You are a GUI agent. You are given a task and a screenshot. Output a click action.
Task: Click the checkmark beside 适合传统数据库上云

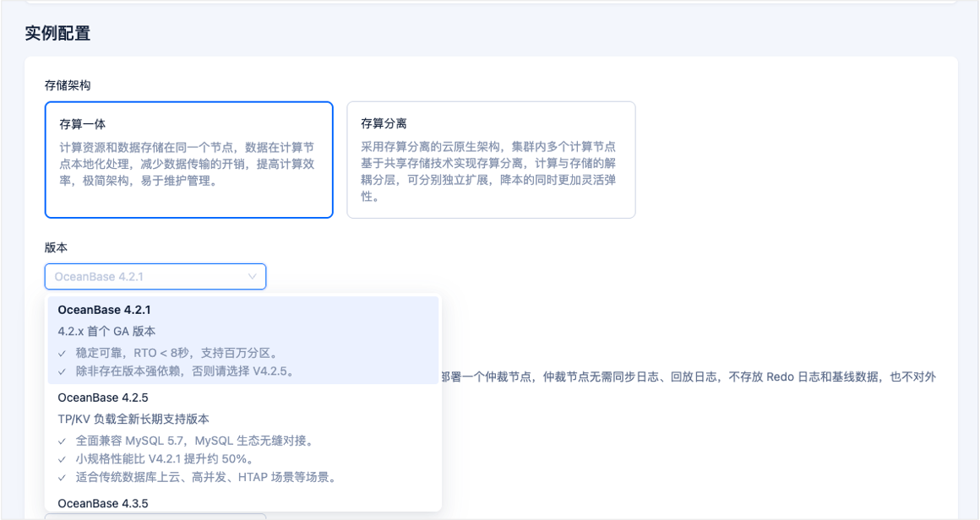(x=62, y=478)
